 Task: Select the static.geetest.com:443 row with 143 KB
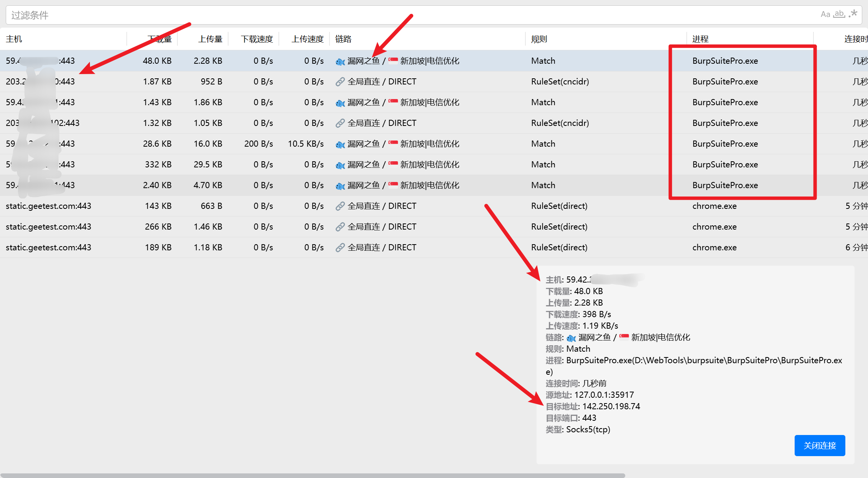(x=434, y=206)
